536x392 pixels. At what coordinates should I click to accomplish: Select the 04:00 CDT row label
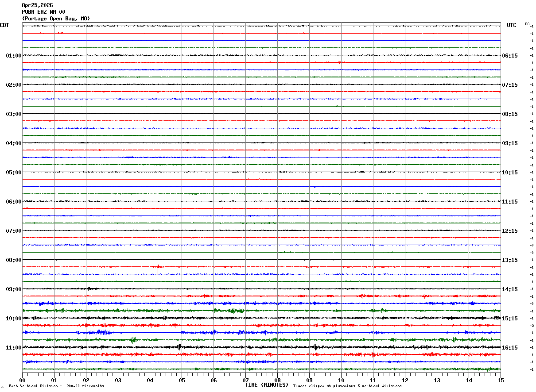[14, 143]
